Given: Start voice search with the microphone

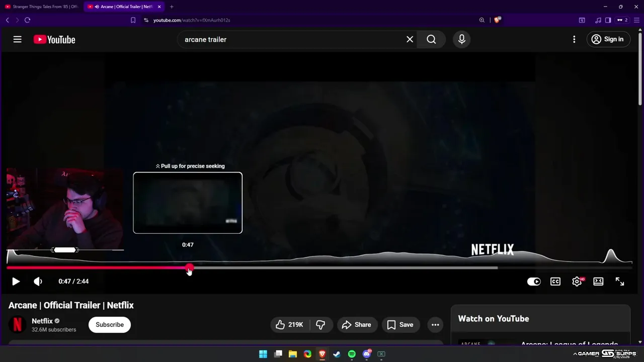Looking at the screenshot, I should point(462,39).
